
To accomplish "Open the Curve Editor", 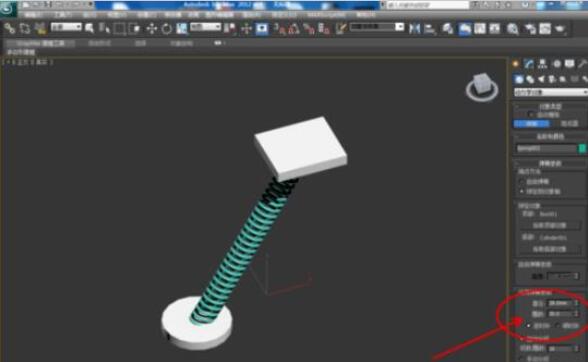I will point(480,29).
